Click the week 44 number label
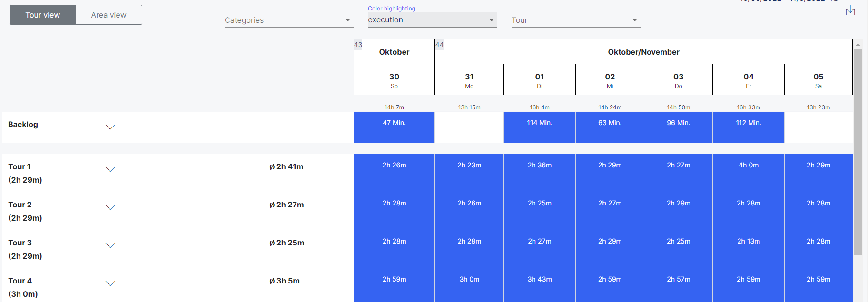Image resolution: width=868 pixels, height=302 pixels. tap(439, 45)
